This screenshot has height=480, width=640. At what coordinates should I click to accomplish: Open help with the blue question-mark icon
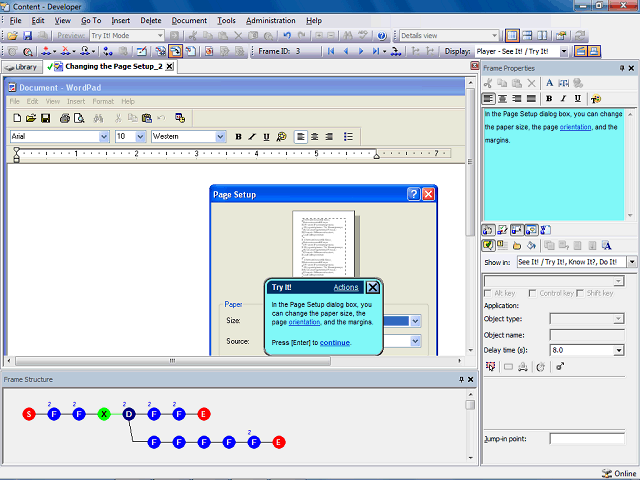(x=382, y=36)
